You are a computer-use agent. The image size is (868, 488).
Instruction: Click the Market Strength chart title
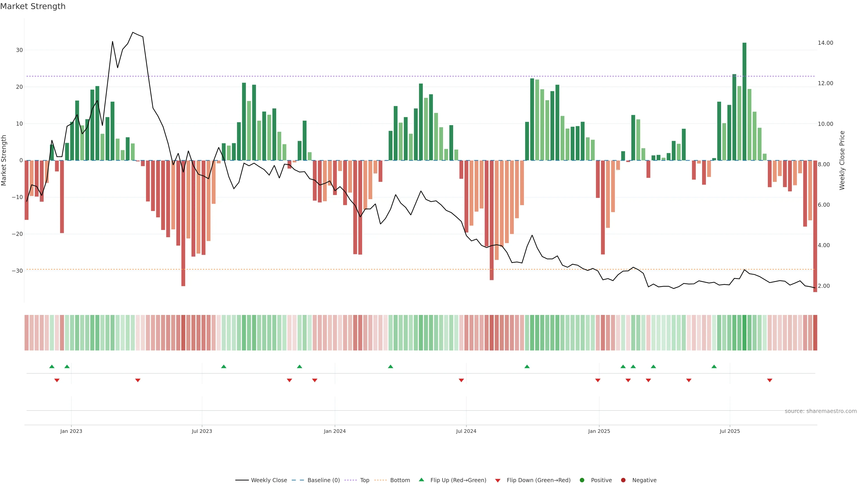click(33, 6)
